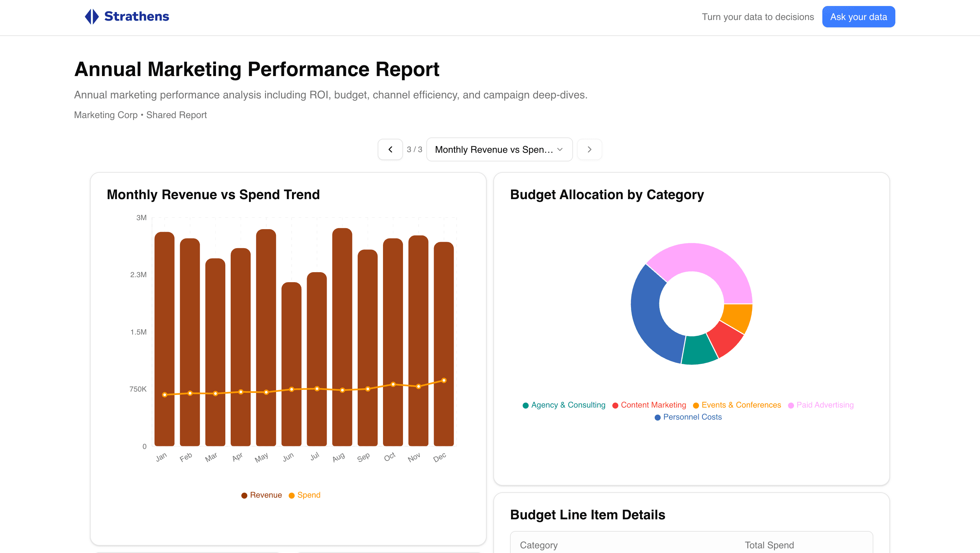This screenshot has width=980, height=553.
Task: Select the Budget Line Item Details heading
Action: point(588,514)
